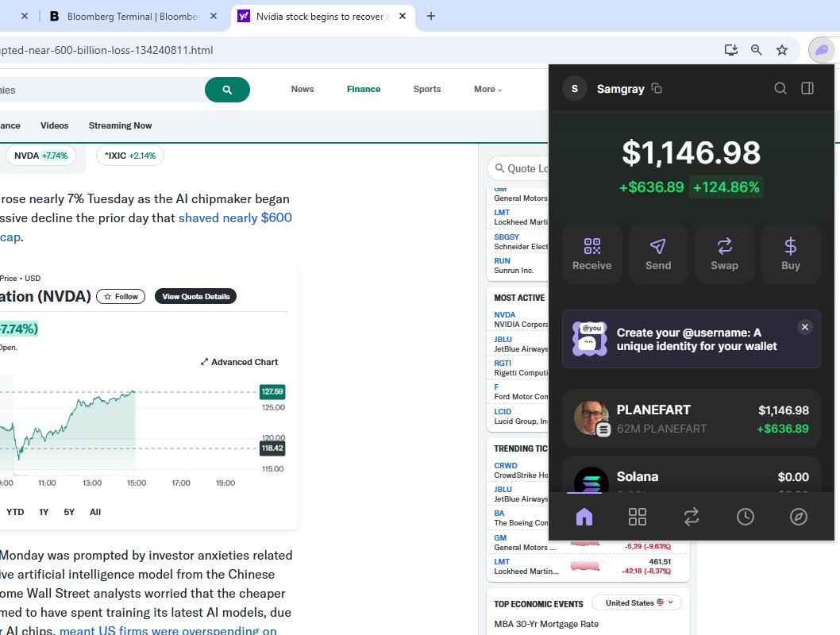Click the Quote Lookup field

pos(518,168)
